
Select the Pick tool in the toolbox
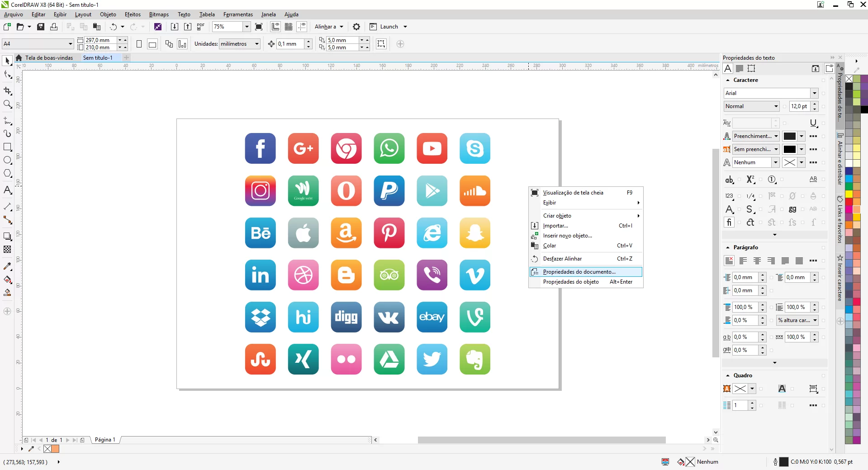tap(7, 61)
